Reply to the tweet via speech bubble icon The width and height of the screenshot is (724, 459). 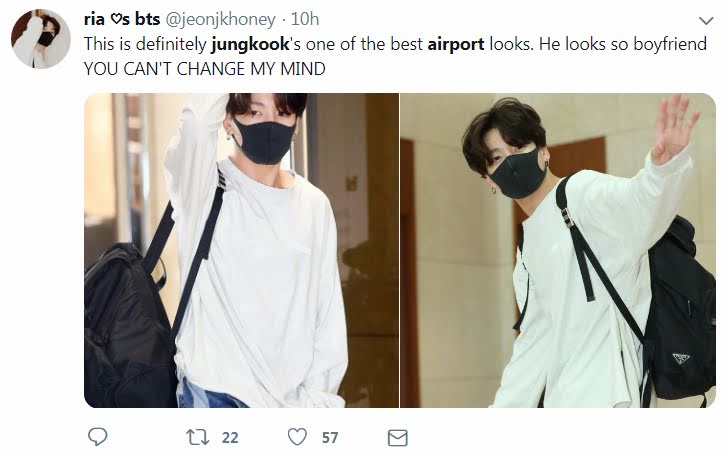tap(97, 436)
